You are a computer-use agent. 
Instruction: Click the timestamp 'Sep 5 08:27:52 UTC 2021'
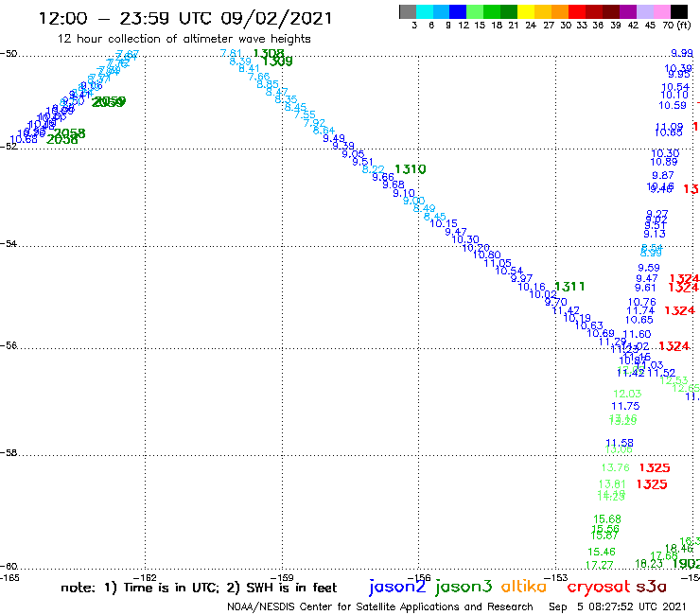tap(617, 606)
